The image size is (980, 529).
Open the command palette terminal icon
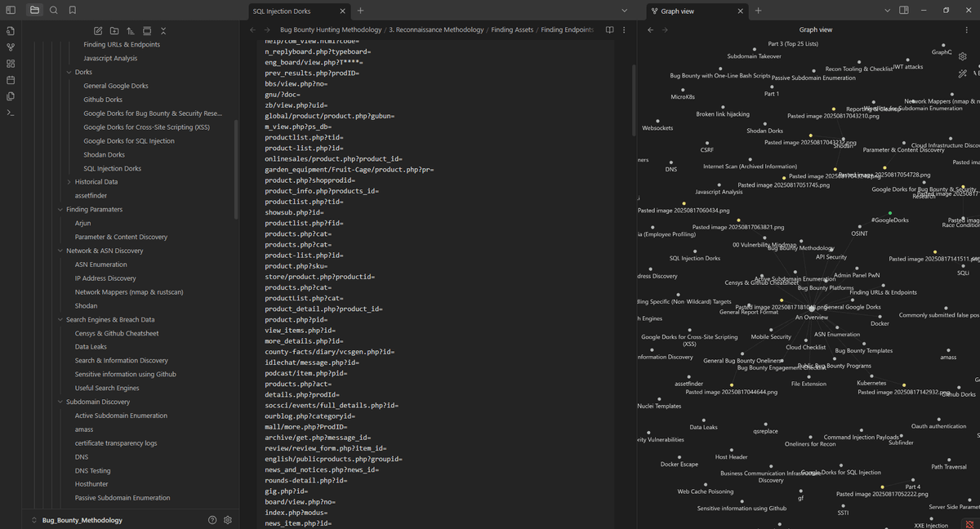tap(11, 113)
